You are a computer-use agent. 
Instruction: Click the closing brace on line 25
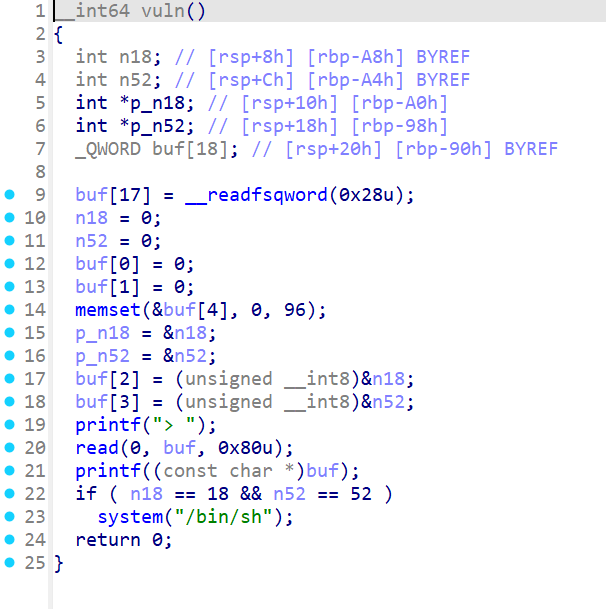tap(58, 563)
